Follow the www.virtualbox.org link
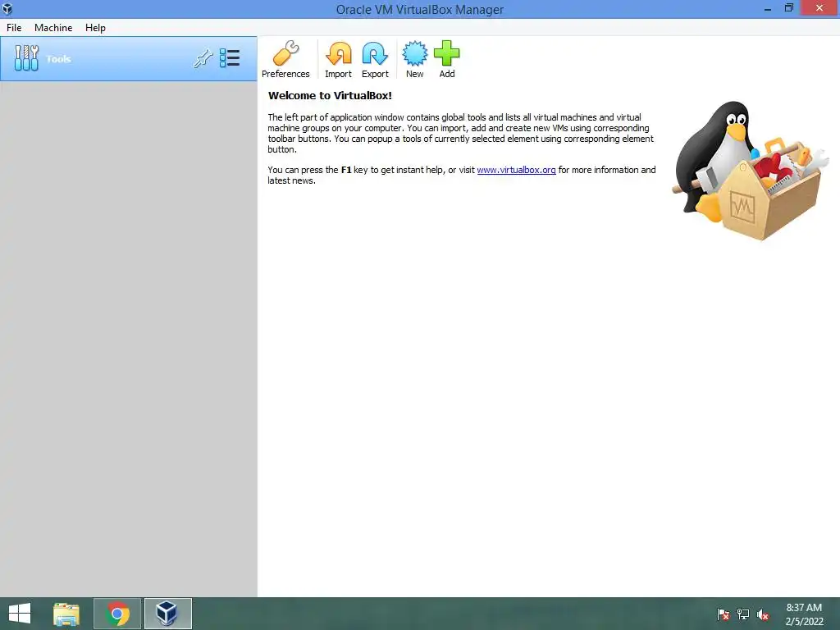Viewport: 840px width, 630px height. 516,170
